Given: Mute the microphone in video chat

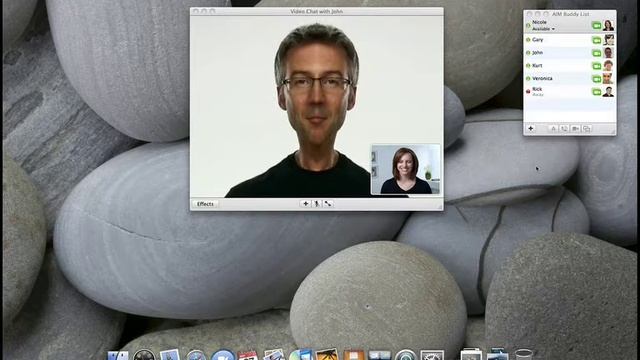Looking at the screenshot, I should click(317, 203).
